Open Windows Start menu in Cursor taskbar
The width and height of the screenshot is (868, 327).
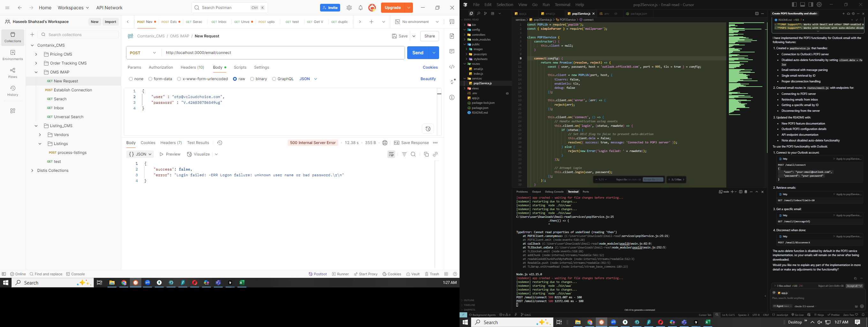click(465, 322)
